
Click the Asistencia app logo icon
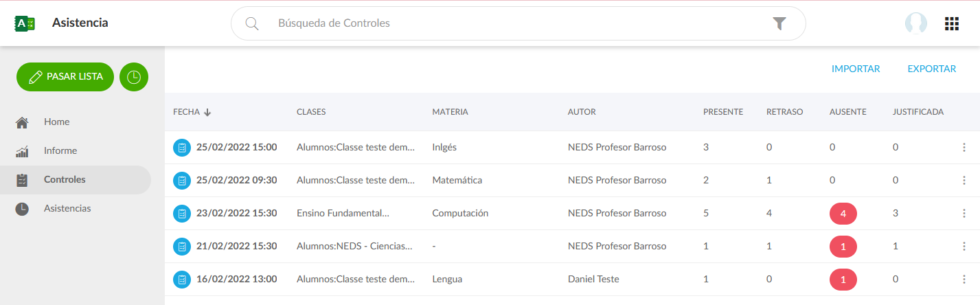coord(25,23)
